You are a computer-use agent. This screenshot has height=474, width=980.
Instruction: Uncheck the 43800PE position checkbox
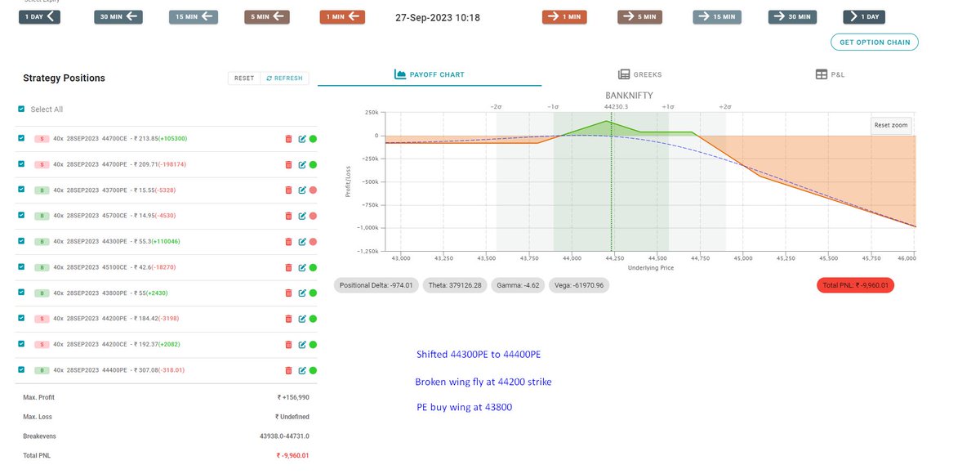click(x=21, y=292)
